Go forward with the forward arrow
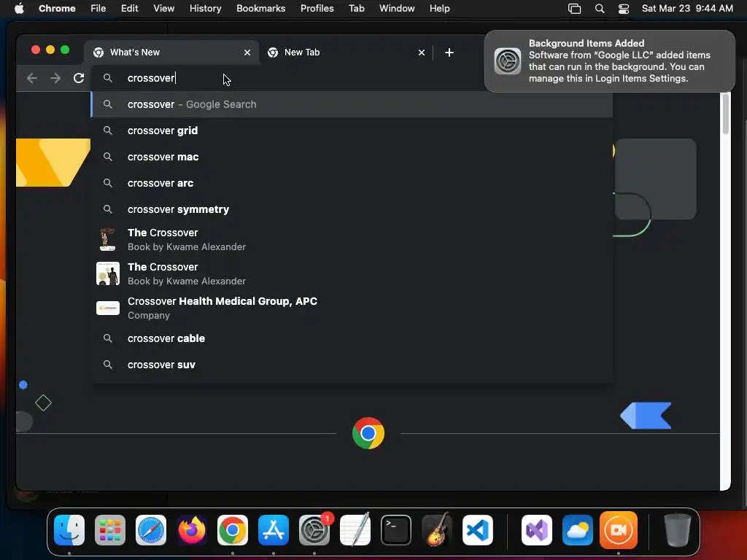Screen dimensions: 747x560 pyautogui.click(x=55, y=78)
